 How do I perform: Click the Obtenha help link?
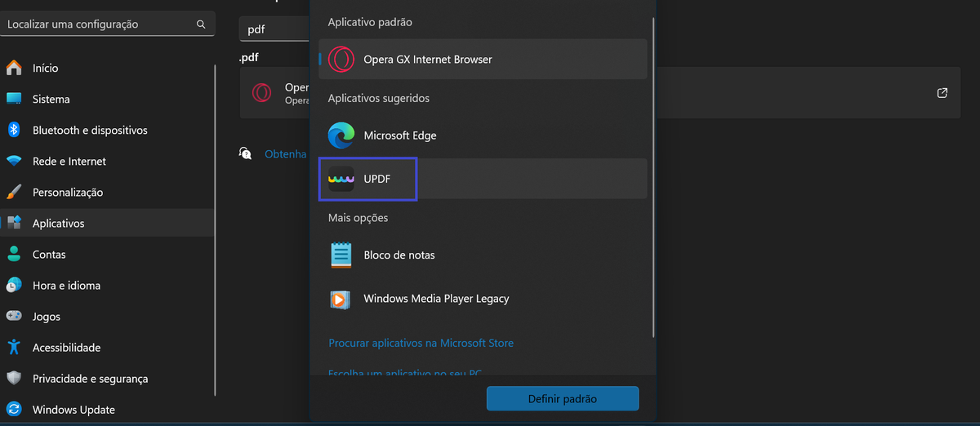(285, 153)
